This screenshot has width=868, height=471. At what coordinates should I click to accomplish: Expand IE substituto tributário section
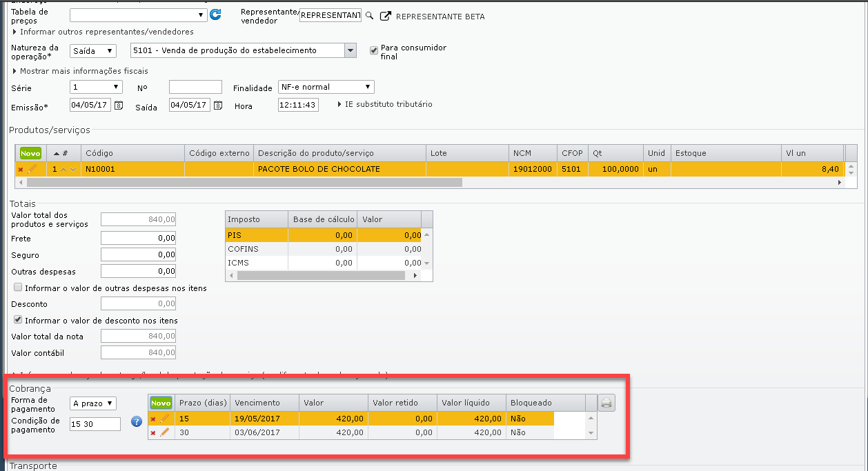pos(384,104)
